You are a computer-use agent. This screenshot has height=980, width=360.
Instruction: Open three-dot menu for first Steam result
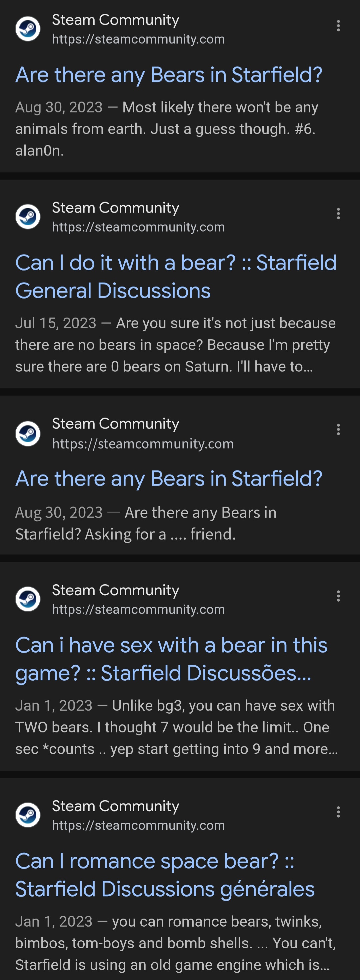point(338,26)
